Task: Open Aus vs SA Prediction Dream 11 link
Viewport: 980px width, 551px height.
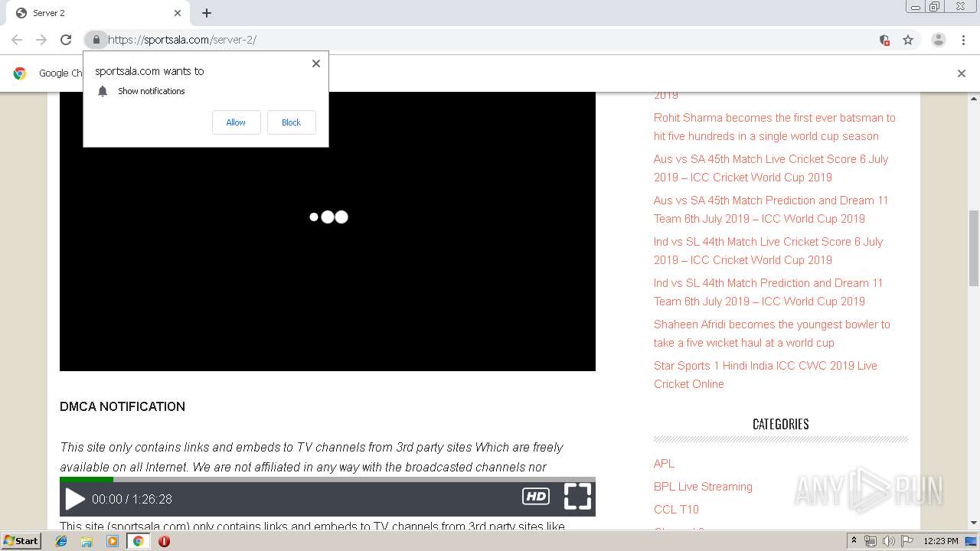Action: 771,210
